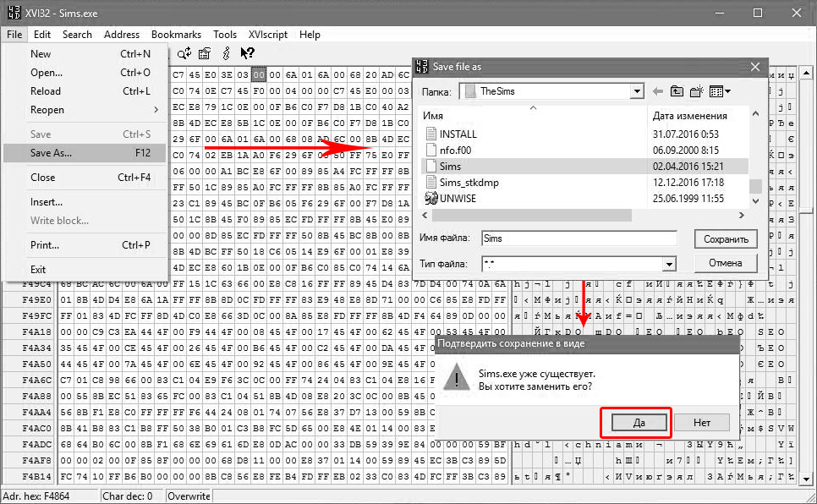Click the address label F4A18
The height and width of the screenshot is (504, 817).
[x=36, y=331]
